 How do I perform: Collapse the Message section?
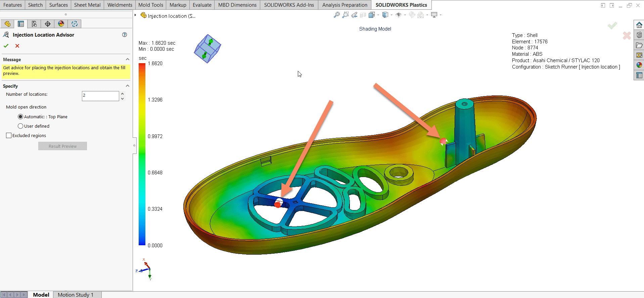coord(128,59)
